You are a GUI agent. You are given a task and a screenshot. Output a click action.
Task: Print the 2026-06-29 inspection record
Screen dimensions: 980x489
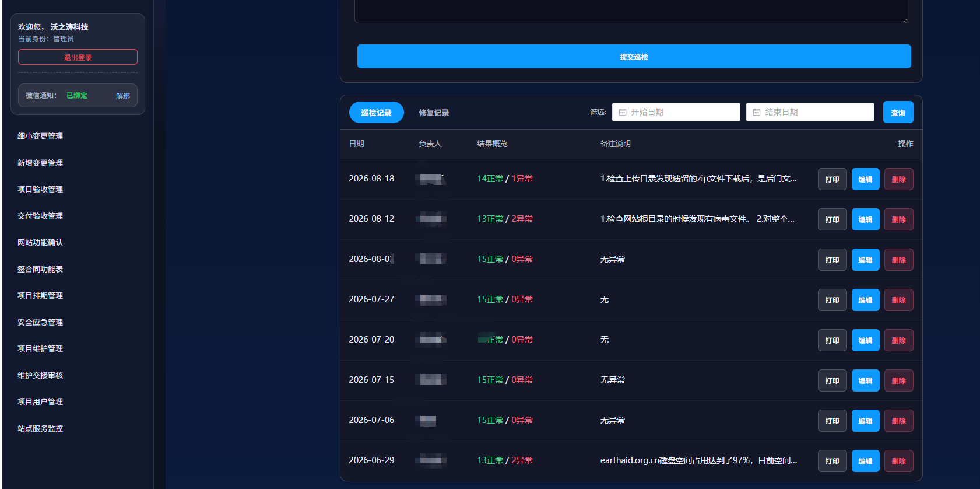[x=832, y=461]
